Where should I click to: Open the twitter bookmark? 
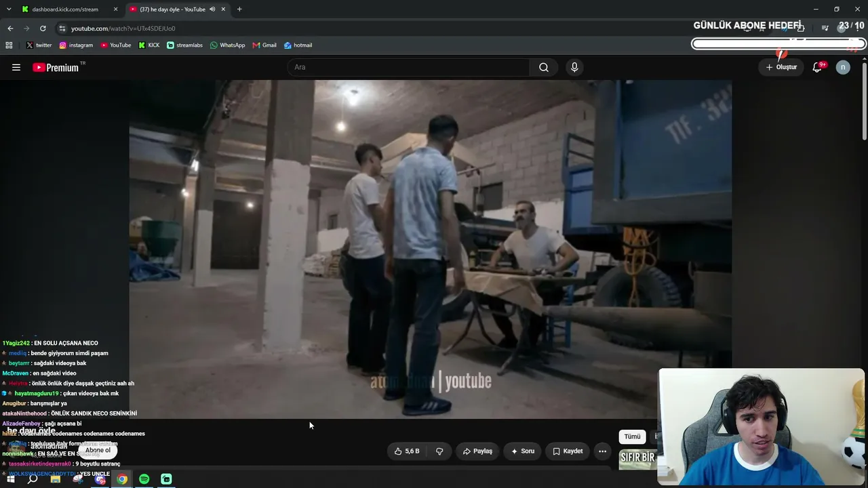coord(39,45)
